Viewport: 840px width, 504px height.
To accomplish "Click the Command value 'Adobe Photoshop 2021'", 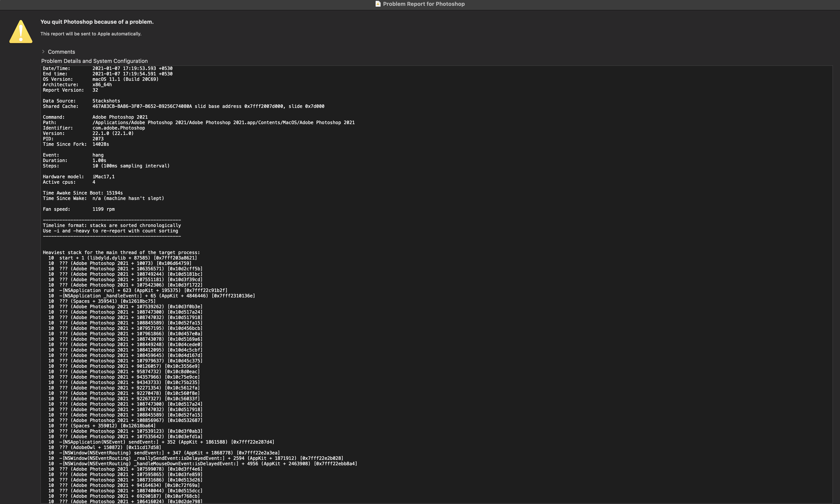I will pyautogui.click(x=120, y=117).
